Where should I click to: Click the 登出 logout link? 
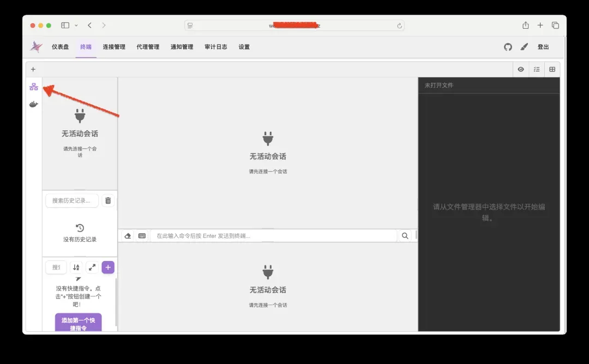[x=543, y=47]
